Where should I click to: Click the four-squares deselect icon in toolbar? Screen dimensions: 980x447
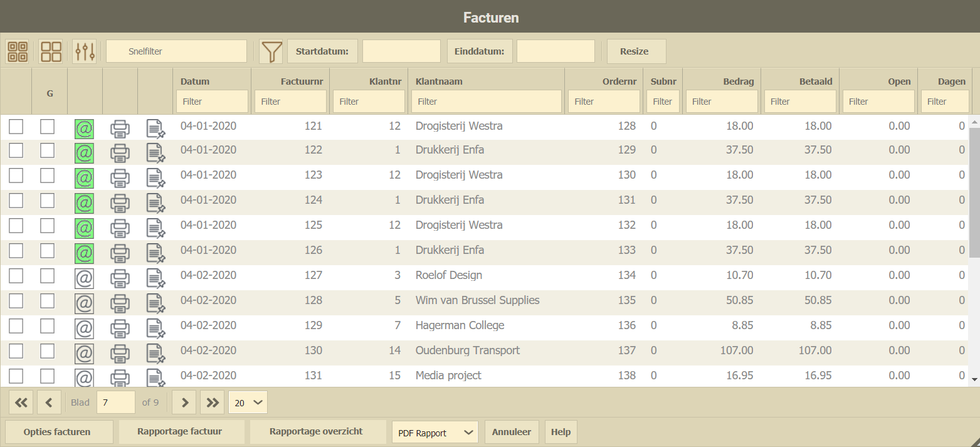pyautogui.click(x=51, y=51)
